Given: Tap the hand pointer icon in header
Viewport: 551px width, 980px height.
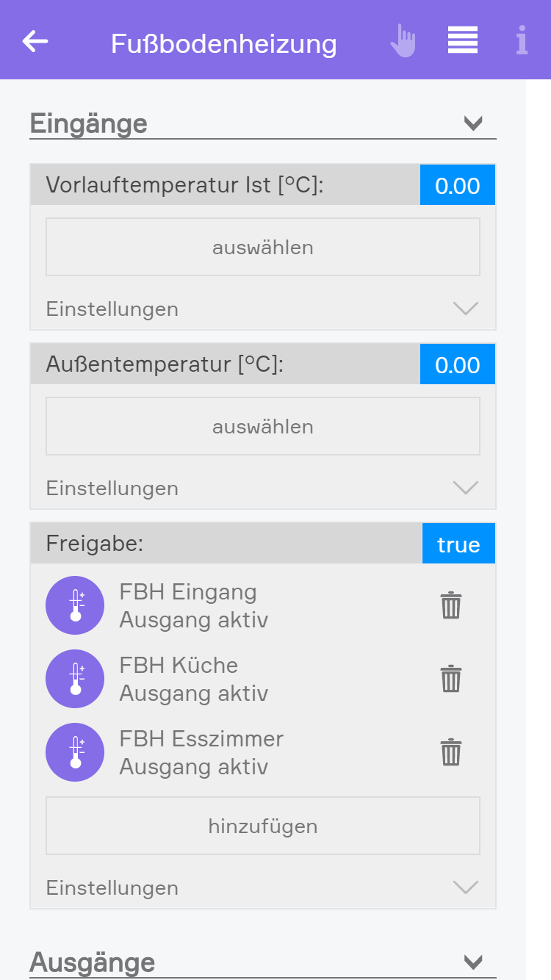Looking at the screenshot, I should (x=403, y=41).
